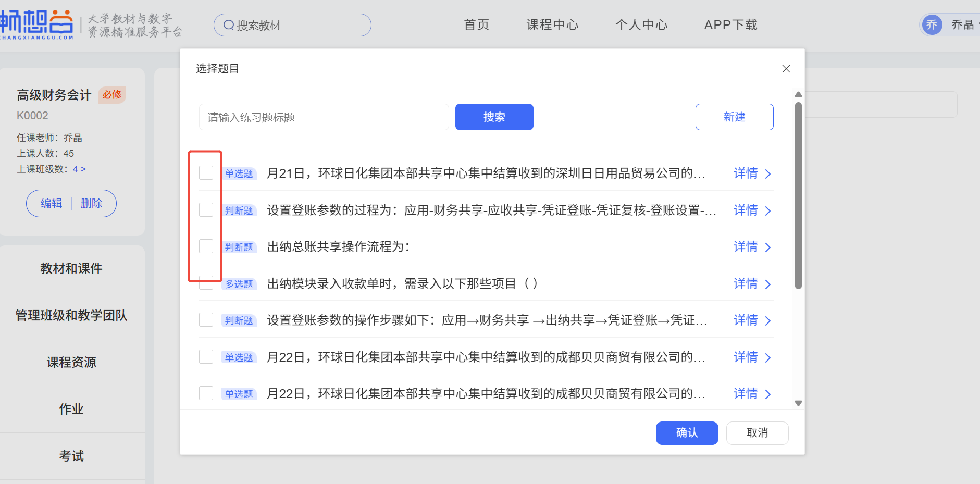The height and width of the screenshot is (484, 980).
Task: Click the 畅想谷 site logo
Action: click(36, 24)
